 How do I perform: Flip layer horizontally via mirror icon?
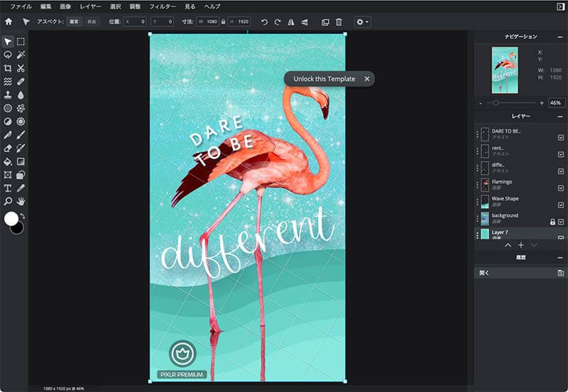click(x=291, y=22)
